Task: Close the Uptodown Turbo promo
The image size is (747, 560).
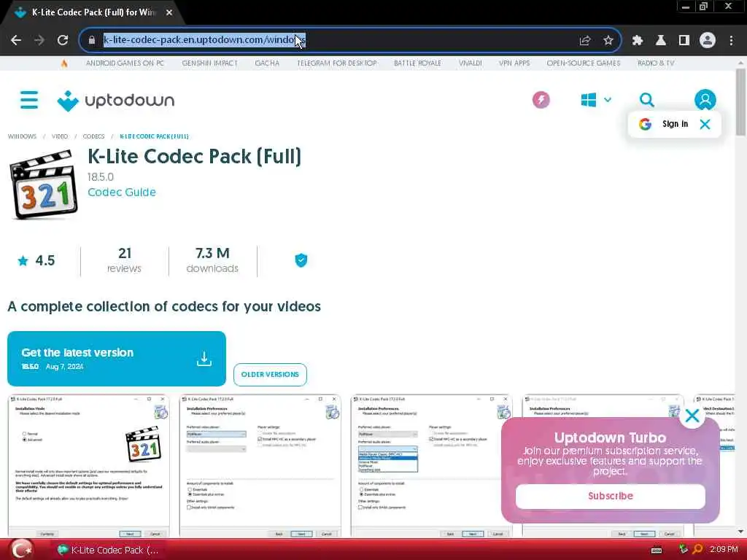Action: point(692,416)
